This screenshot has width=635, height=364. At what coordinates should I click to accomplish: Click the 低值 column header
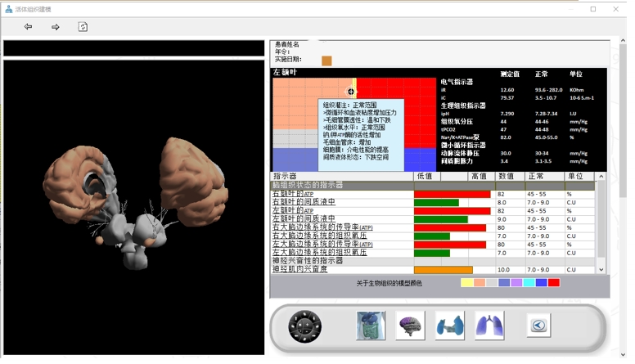click(427, 176)
